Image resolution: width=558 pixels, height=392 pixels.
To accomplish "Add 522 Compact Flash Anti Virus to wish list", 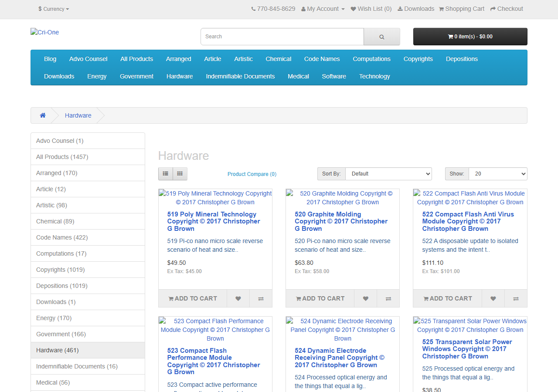I will pos(493,299).
